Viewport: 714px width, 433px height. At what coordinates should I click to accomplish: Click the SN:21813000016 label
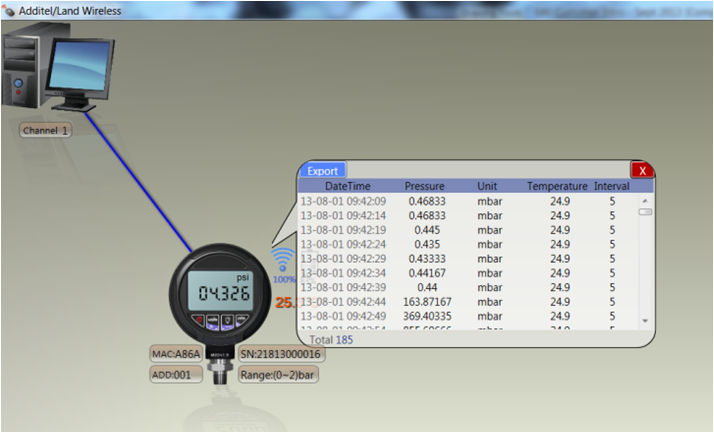tap(281, 354)
